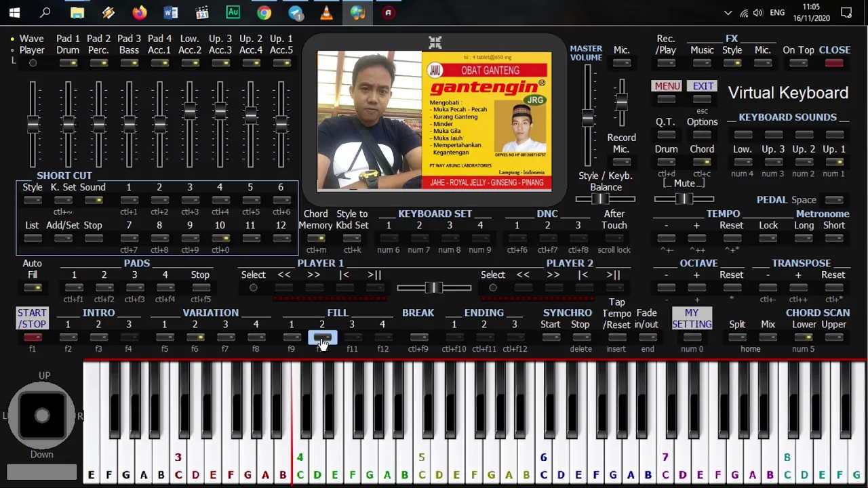This screenshot has height=488, width=868.
Task: Toggle the Auto Fill LED button
Action: tap(32, 288)
